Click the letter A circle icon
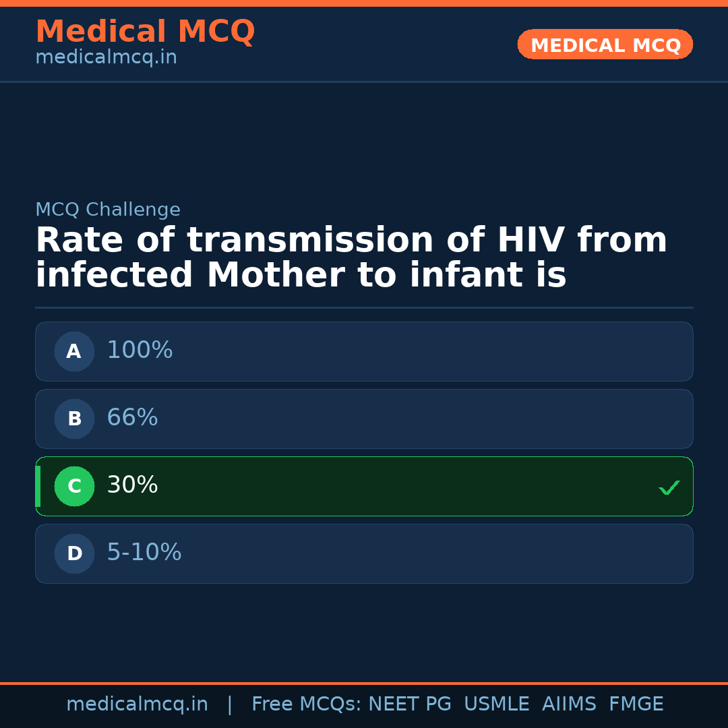728x728 pixels. pos(74,351)
